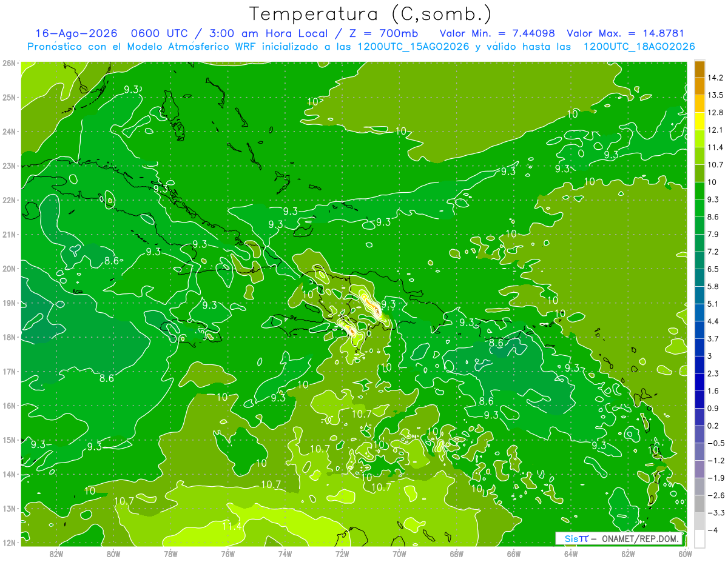Click the '2.3' color legend value
The height and width of the screenshot is (562, 728).
point(713,373)
